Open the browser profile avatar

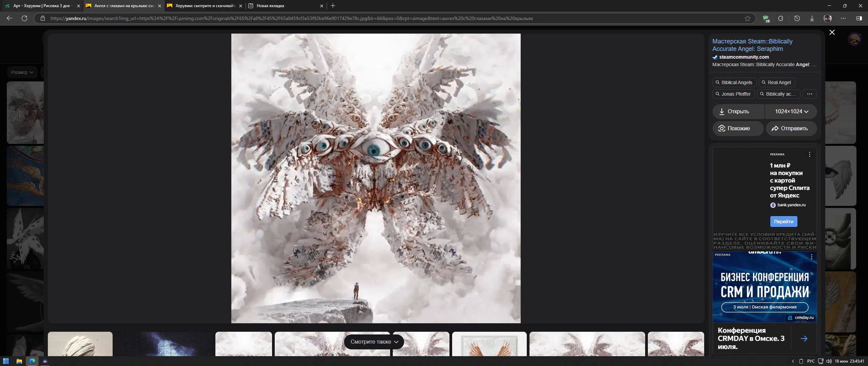point(828,18)
